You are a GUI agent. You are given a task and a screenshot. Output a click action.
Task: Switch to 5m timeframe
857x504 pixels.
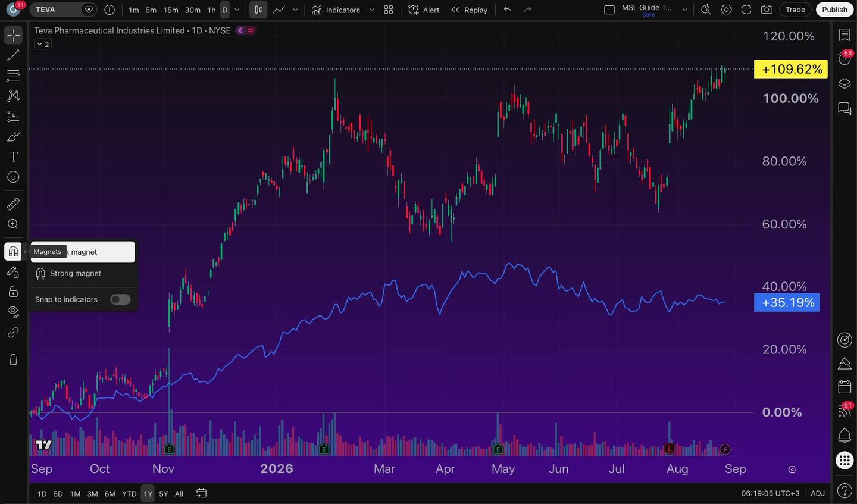[x=151, y=10]
